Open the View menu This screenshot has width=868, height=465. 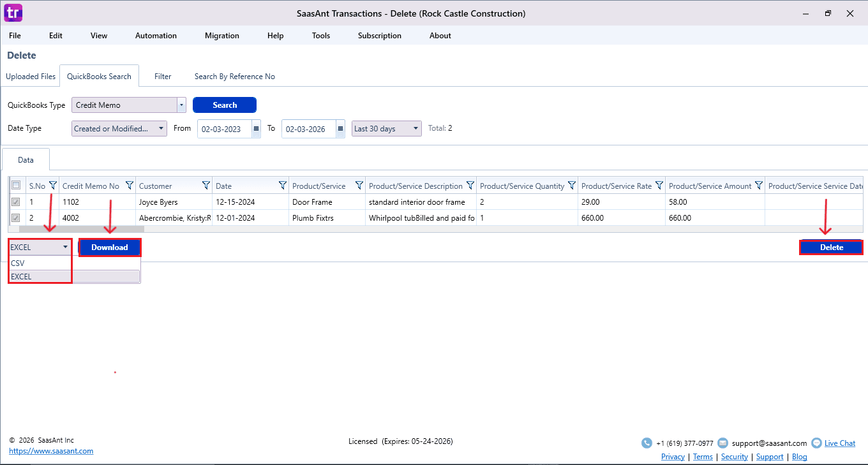(x=99, y=36)
